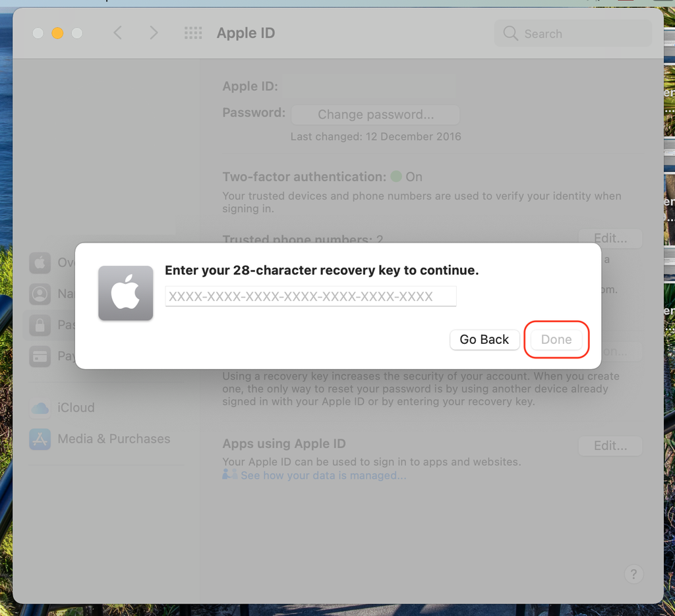Select the Payment & Shipping card icon

(x=40, y=356)
